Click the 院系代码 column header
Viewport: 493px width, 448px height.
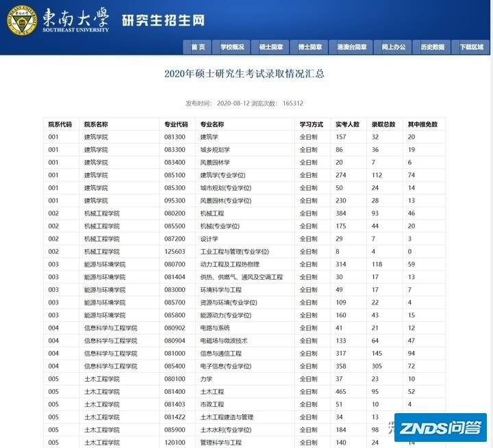(60, 124)
